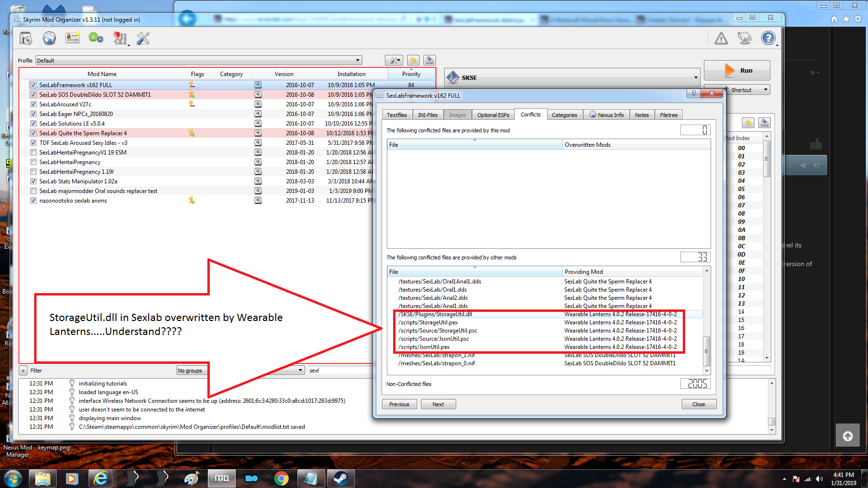Screen dimensions: 868x488
Task: Click scroll-to-top arrow in browser window
Action: pos(848,436)
